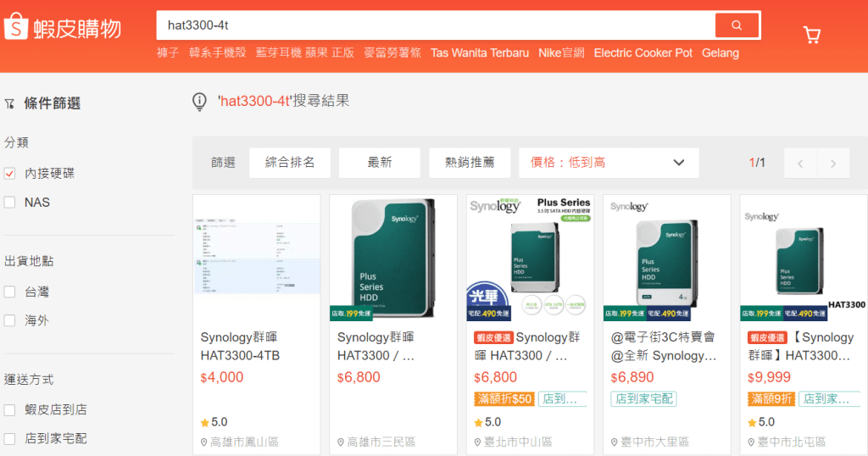Enable the NAS category checkbox
This screenshot has width=868, height=456.
(x=10, y=203)
